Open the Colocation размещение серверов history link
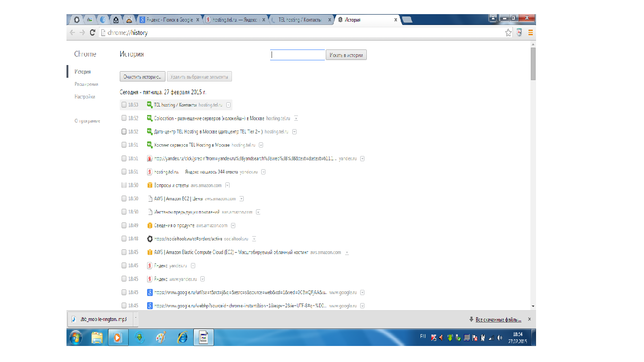 click(209, 118)
